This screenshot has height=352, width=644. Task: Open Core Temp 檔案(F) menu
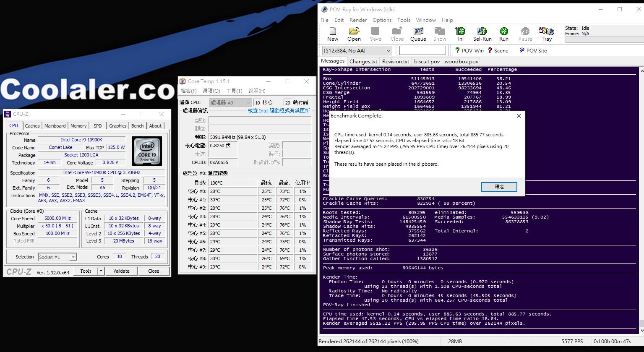[189, 91]
